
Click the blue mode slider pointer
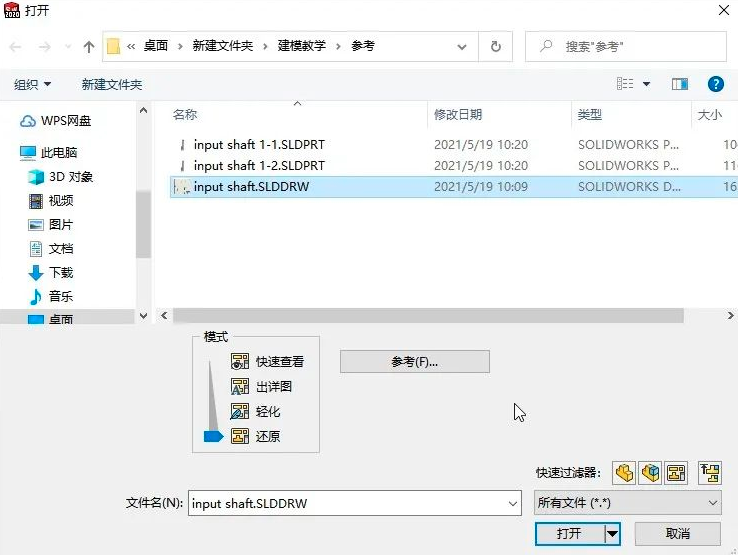pyautogui.click(x=213, y=436)
